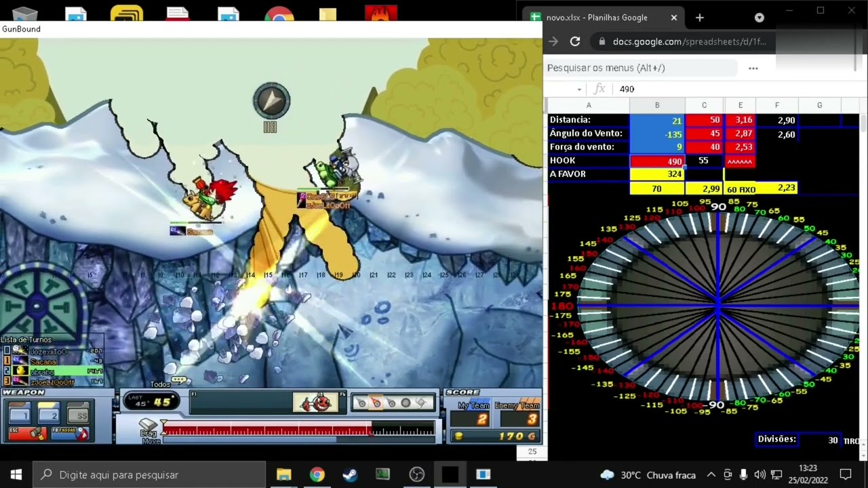Select the HOOK cell with 490
The image size is (868, 488).
657,161
